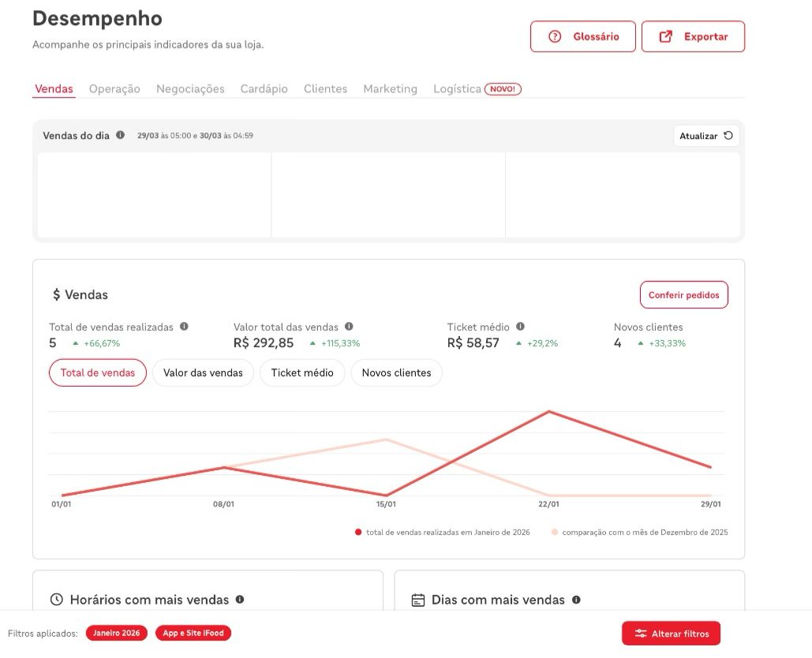The image size is (812, 658).
Task: Click info icon next to Valor total das vendas
Action: click(x=349, y=327)
